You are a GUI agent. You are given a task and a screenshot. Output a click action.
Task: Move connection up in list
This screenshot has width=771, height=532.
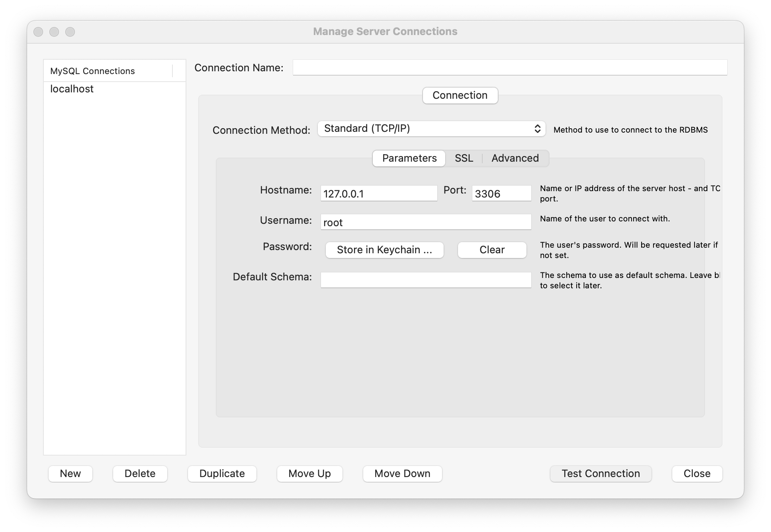(309, 473)
